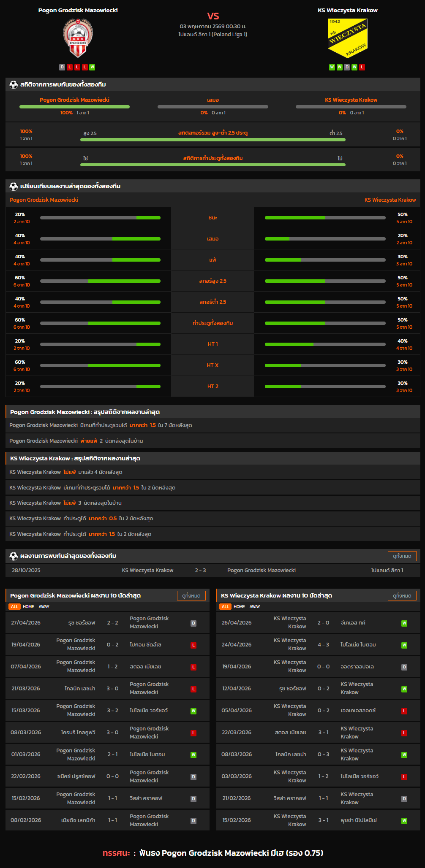Click the W result badge for 26/04/2026 match

pyautogui.click(x=404, y=623)
